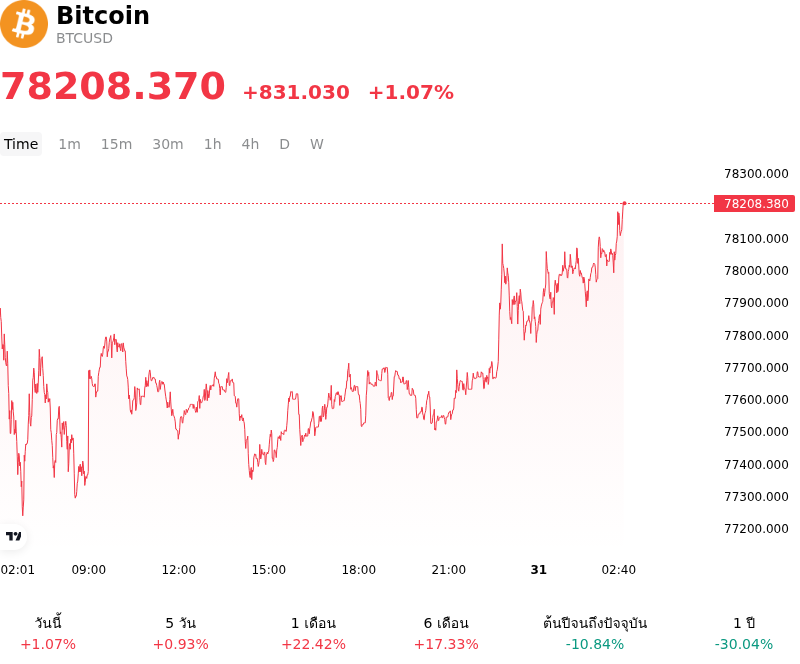
Task: Choose the 30m interval
Action: point(168,144)
